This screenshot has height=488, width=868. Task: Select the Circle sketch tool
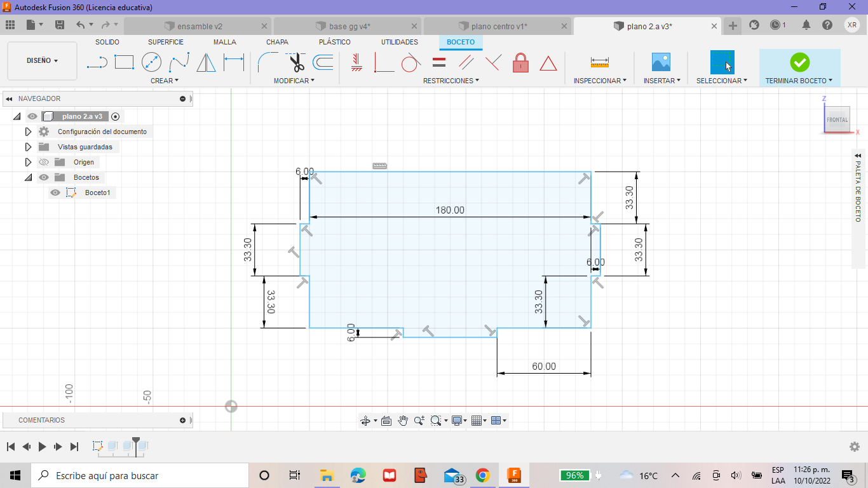click(x=151, y=63)
